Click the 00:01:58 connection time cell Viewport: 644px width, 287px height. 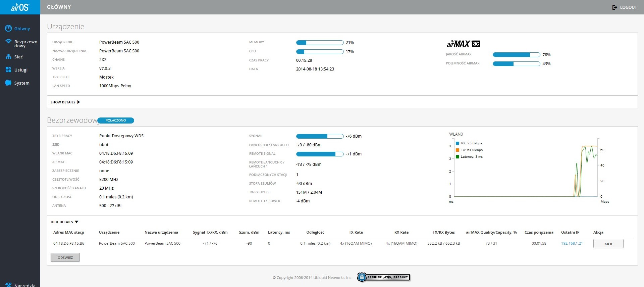point(539,243)
